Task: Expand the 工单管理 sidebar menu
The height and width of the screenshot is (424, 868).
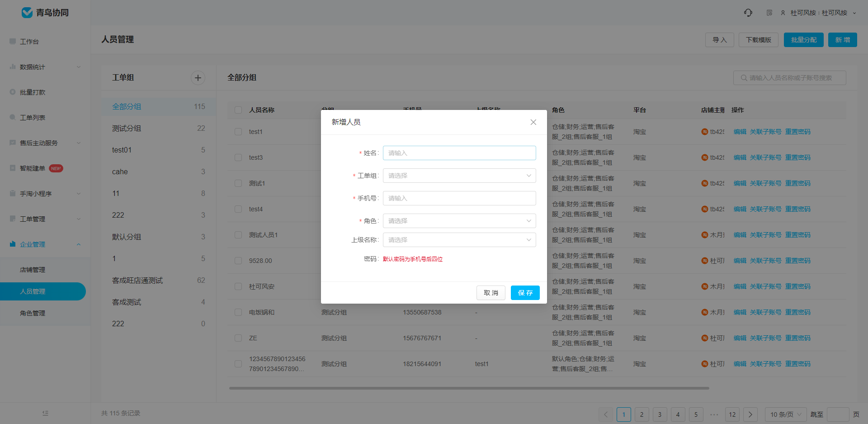Action: click(79, 219)
